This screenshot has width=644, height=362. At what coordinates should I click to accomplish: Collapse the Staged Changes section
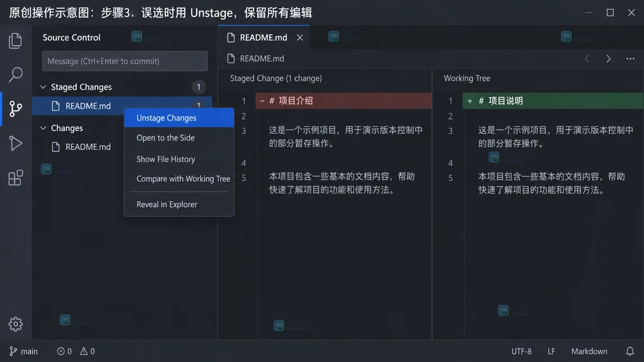(x=43, y=87)
